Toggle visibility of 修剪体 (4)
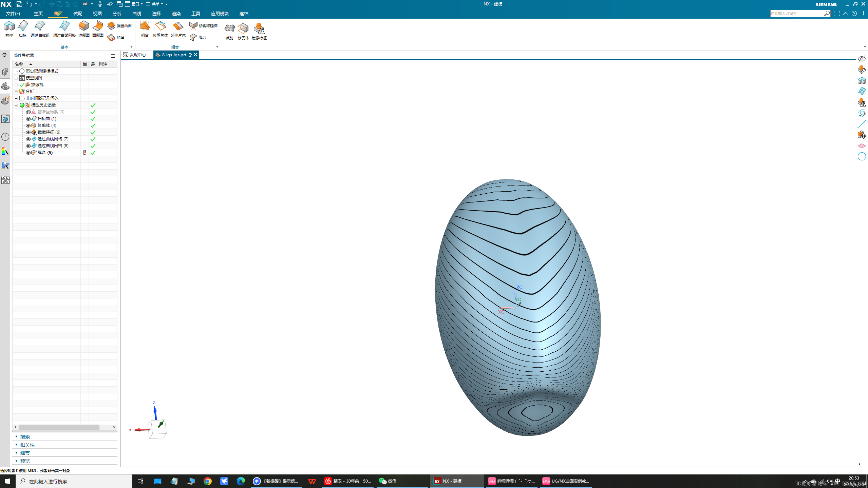The image size is (868, 488). (x=28, y=125)
